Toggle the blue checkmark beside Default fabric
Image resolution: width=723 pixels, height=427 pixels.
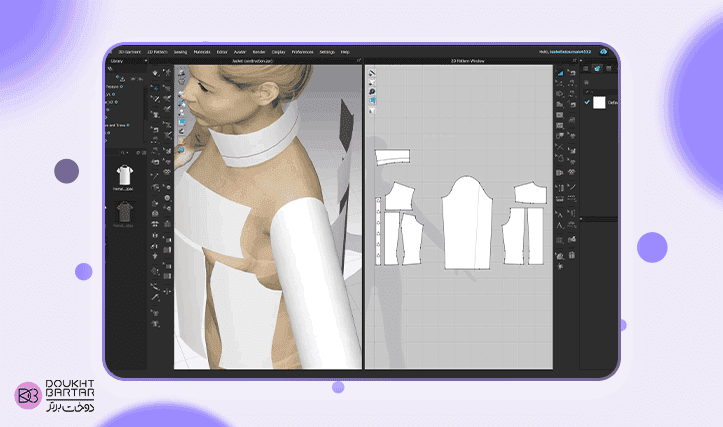pyautogui.click(x=587, y=102)
